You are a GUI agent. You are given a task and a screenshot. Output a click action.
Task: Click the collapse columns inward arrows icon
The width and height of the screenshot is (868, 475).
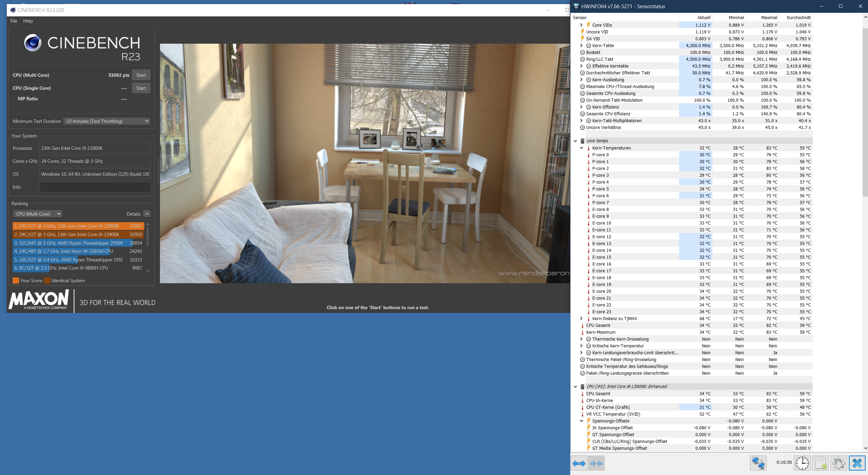pyautogui.click(x=596, y=463)
